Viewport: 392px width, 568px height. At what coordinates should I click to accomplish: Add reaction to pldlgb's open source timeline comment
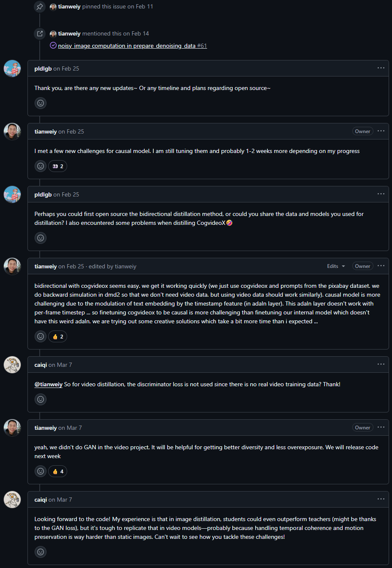pyautogui.click(x=41, y=103)
